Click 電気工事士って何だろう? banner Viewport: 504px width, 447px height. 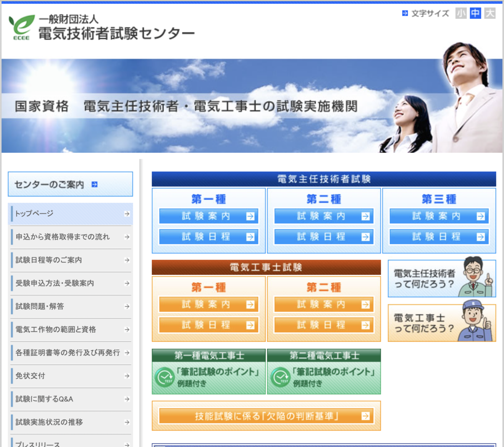coord(442,323)
